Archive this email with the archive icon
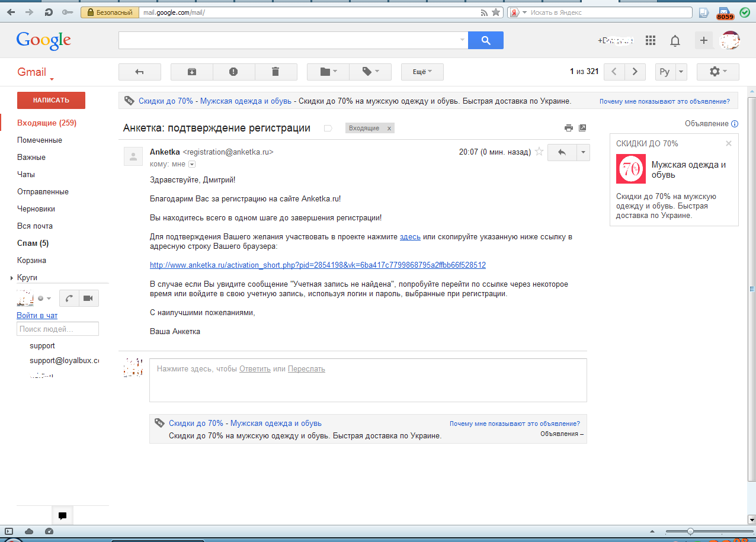Viewport: 756px width, 542px height. point(192,72)
